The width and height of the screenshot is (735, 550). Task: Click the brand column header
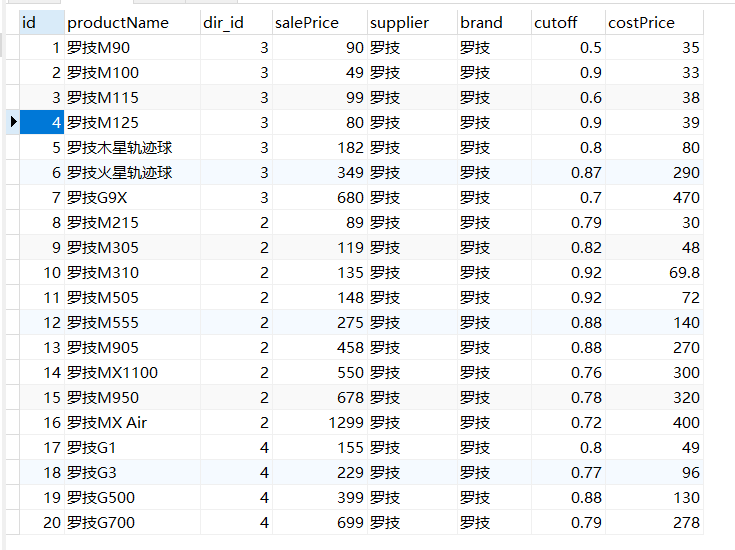coord(494,23)
